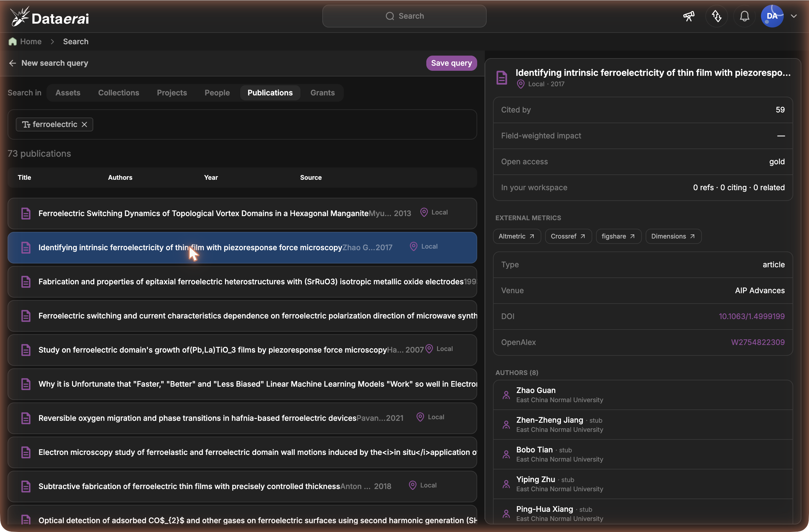The width and height of the screenshot is (809, 532).
Task: Click the Open access gold row
Action: point(643,162)
